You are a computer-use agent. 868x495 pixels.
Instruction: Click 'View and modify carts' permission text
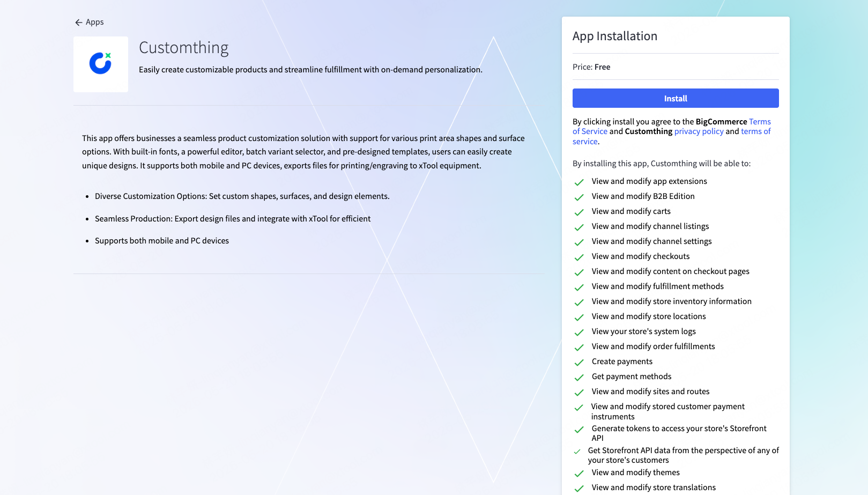[x=631, y=211]
